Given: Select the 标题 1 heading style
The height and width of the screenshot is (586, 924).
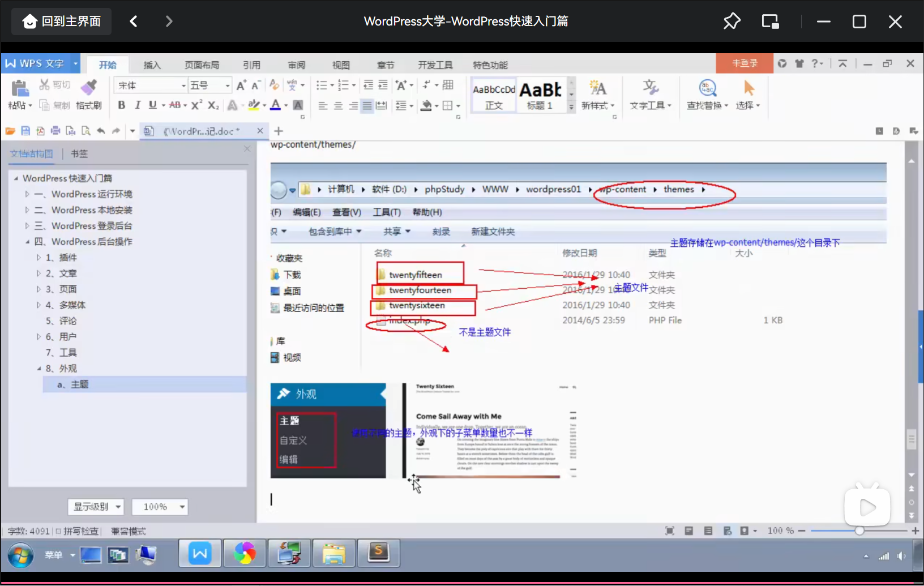Looking at the screenshot, I should point(540,95).
